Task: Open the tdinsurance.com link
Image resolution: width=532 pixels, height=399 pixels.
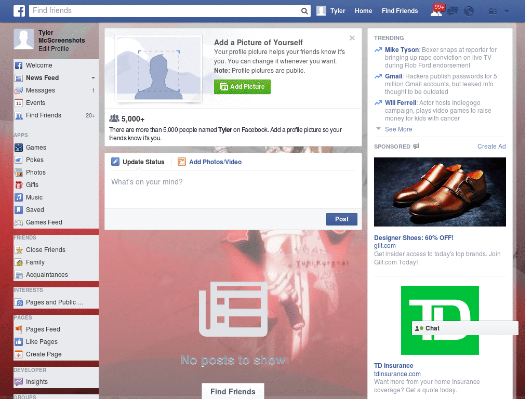Action: [397, 374]
